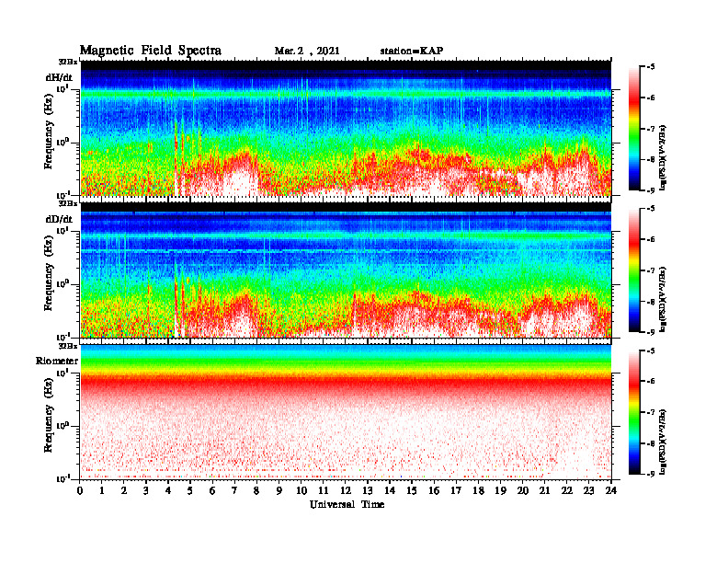Image resolution: width=728 pixels, height=563 pixels.
Task: Click the "24" hour tick label
Action: click(x=611, y=490)
